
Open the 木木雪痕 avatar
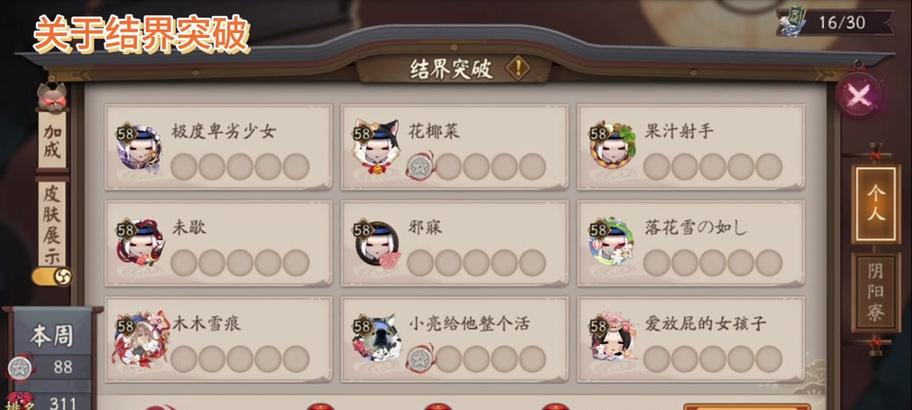[142, 339]
